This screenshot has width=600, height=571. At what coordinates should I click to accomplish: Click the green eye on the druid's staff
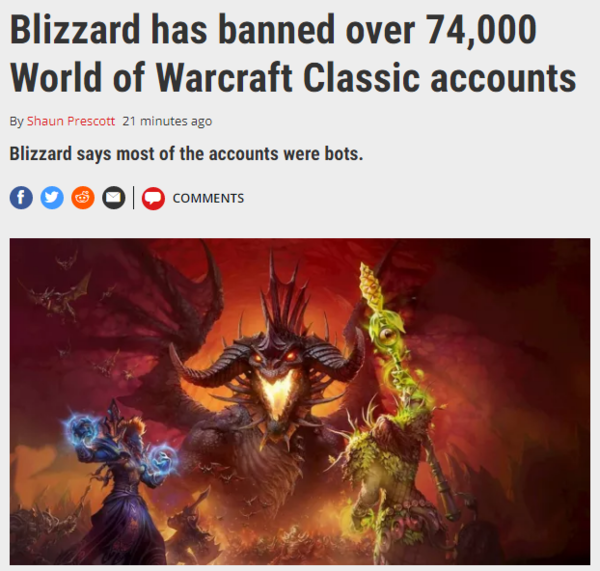pos(388,335)
